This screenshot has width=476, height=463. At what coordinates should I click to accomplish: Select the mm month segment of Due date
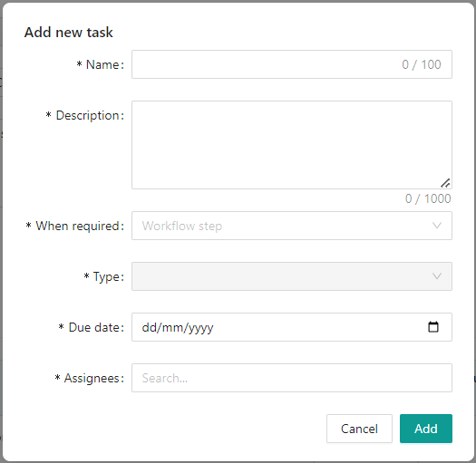pyautogui.click(x=170, y=327)
